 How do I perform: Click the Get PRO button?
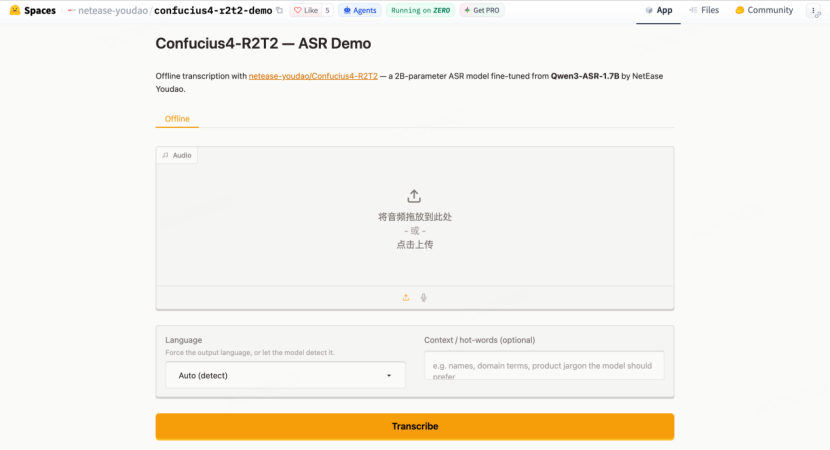click(x=482, y=10)
